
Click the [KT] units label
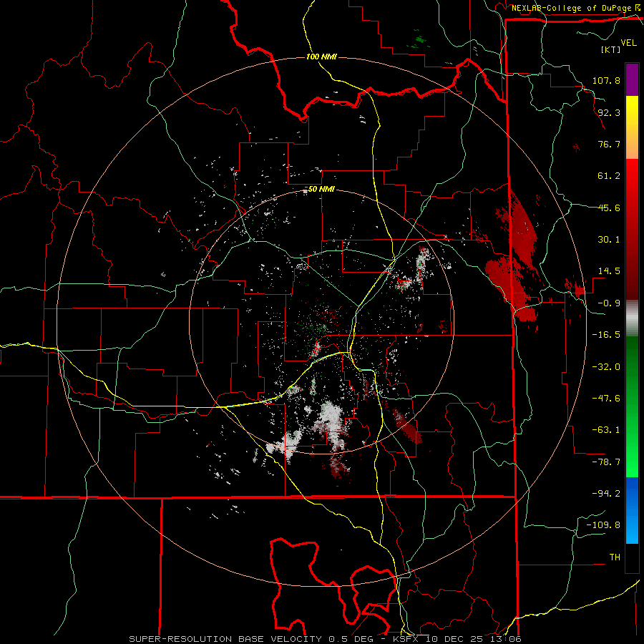610,49
